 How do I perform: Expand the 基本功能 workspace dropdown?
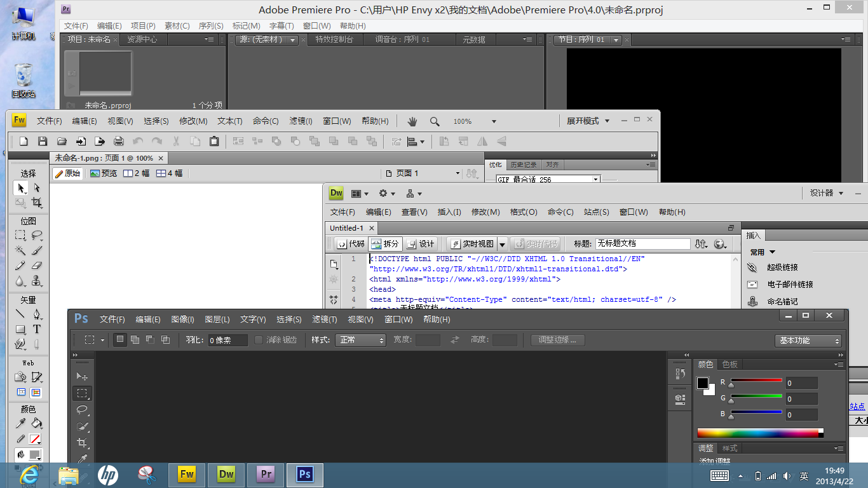click(x=808, y=341)
